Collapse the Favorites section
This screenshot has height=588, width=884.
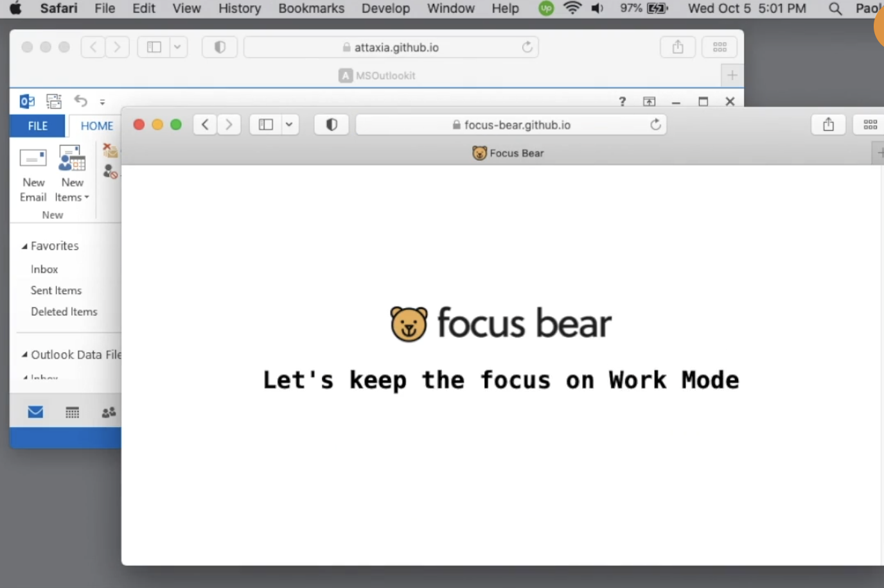tap(24, 246)
